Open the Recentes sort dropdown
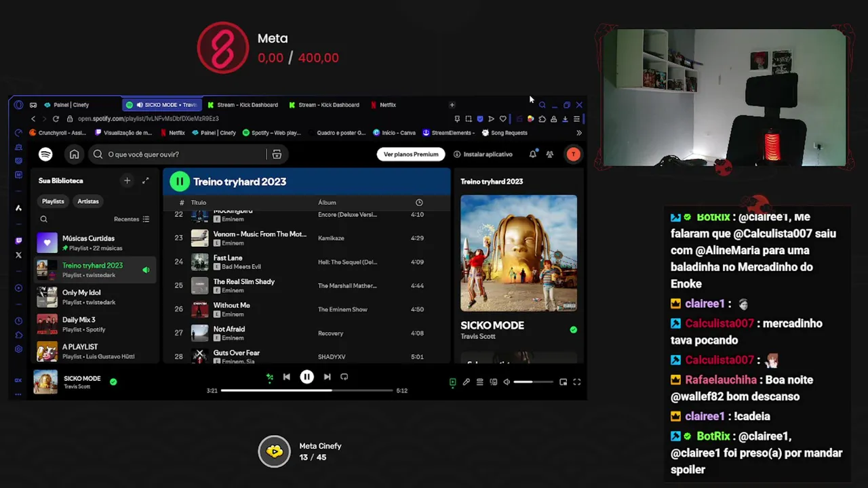 [x=132, y=219]
